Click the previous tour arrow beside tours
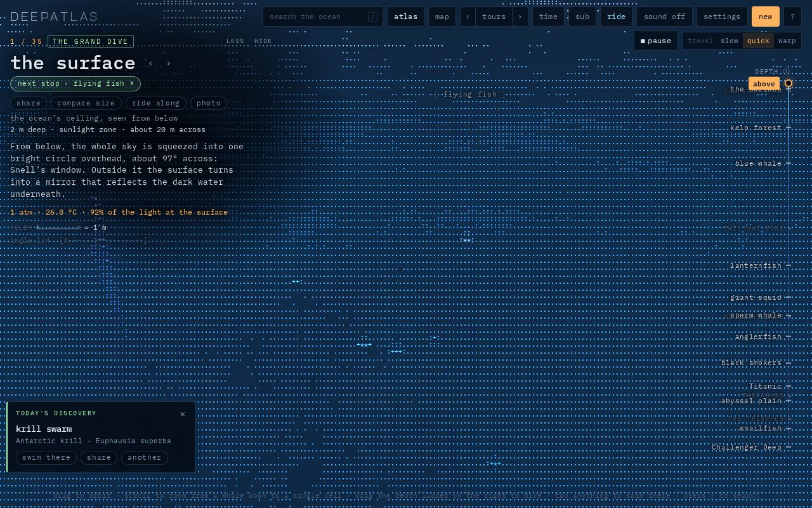The height and width of the screenshot is (508, 812). (468, 17)
